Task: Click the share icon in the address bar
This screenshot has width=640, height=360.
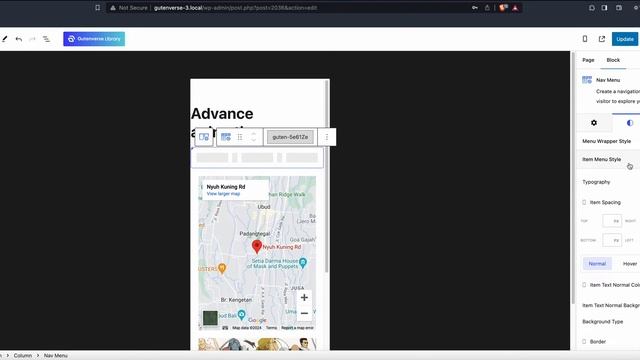Action: pos(487,8)
